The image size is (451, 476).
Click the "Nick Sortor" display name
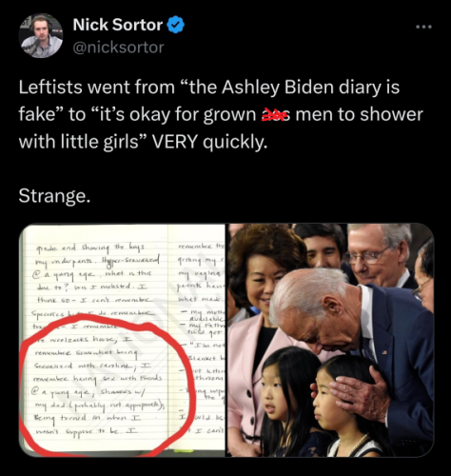118,25
